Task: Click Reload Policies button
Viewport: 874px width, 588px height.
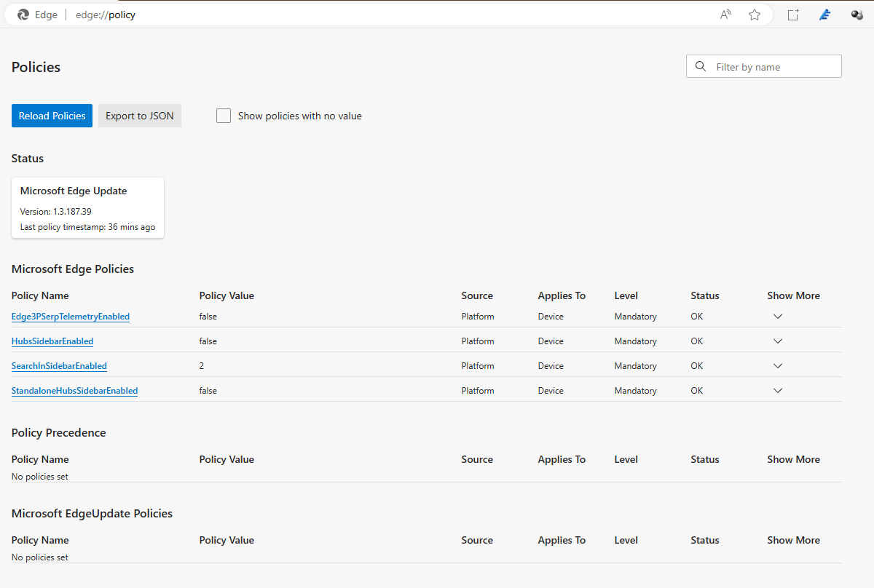Action: pos(52,116)
